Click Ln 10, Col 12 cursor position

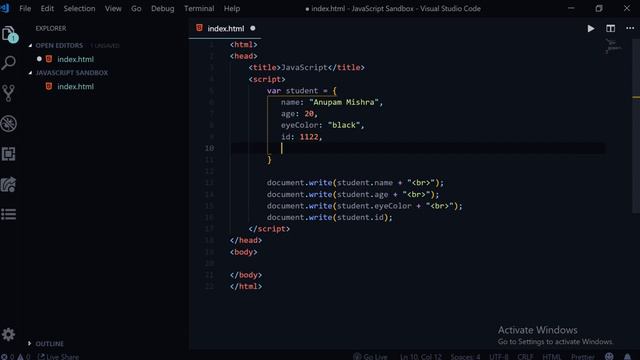[420, 357]
